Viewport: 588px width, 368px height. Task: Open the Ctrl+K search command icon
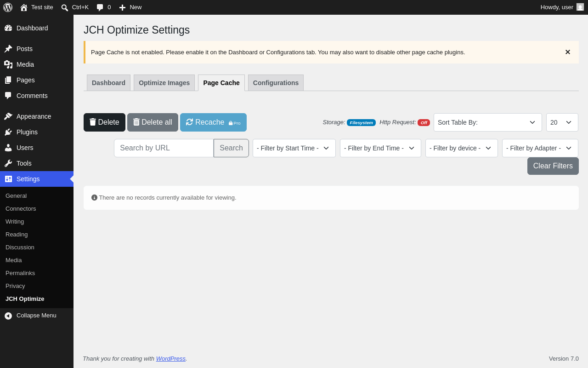65,7
